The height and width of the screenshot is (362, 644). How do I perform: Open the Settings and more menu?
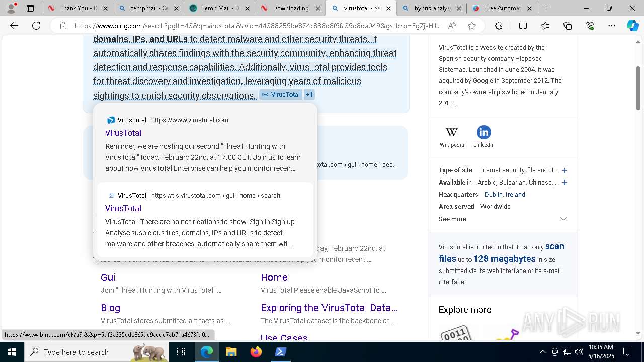[611, 26]
